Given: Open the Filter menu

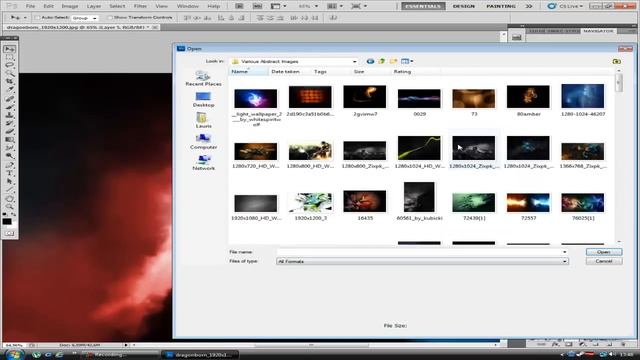Looking at the screenshot, I should point(140,6).
